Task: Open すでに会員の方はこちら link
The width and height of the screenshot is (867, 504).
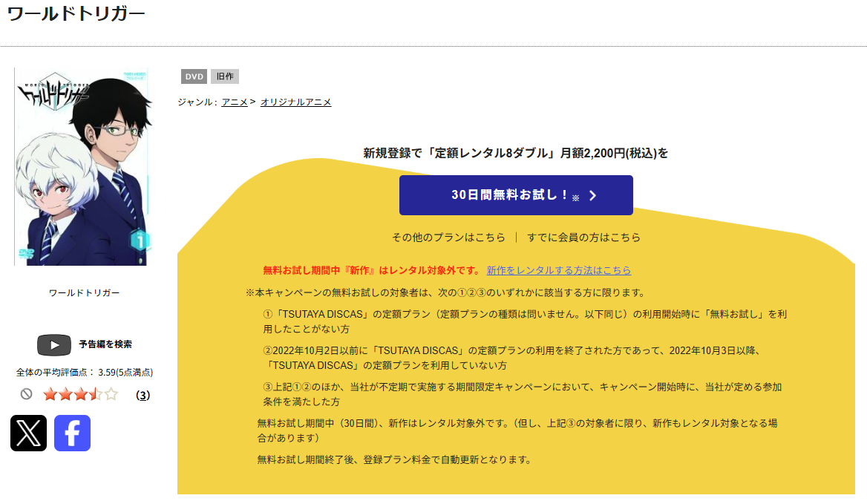Action: point(584,237)
